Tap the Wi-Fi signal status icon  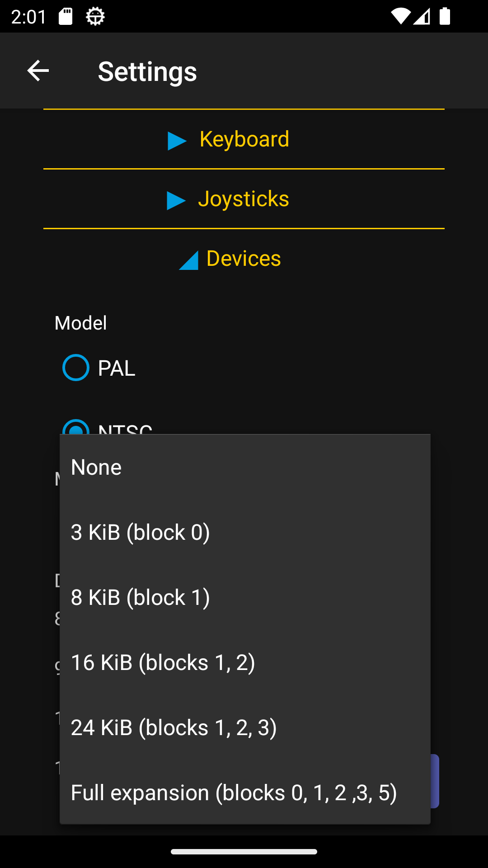click(x=400, y=17)
